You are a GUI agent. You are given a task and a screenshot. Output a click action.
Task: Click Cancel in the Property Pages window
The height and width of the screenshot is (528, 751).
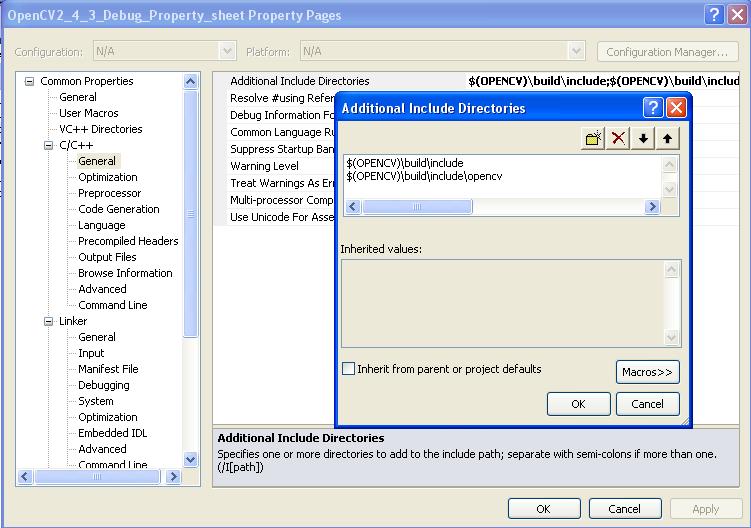click(x=625, y=508)
